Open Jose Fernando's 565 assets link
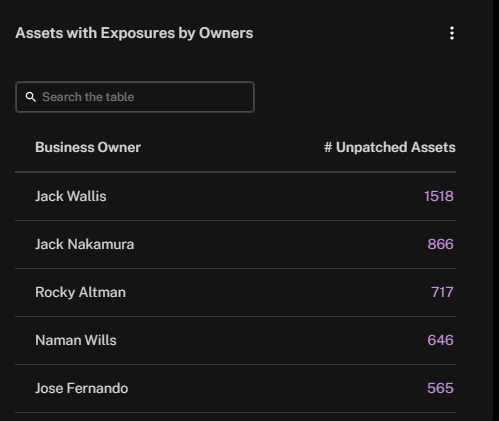Screen dimensions: 499x421 click(x=440, y=388)
